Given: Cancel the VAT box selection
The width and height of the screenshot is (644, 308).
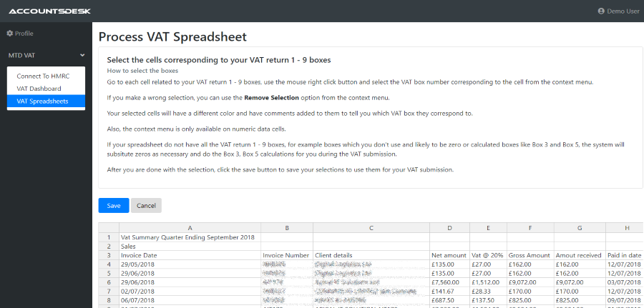Looking at the screenshot, I should coord(146,206).
